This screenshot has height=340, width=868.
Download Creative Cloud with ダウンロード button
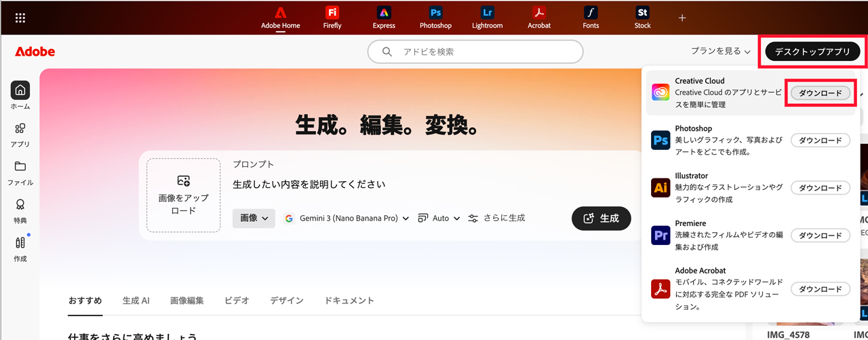tap(821, 93)
